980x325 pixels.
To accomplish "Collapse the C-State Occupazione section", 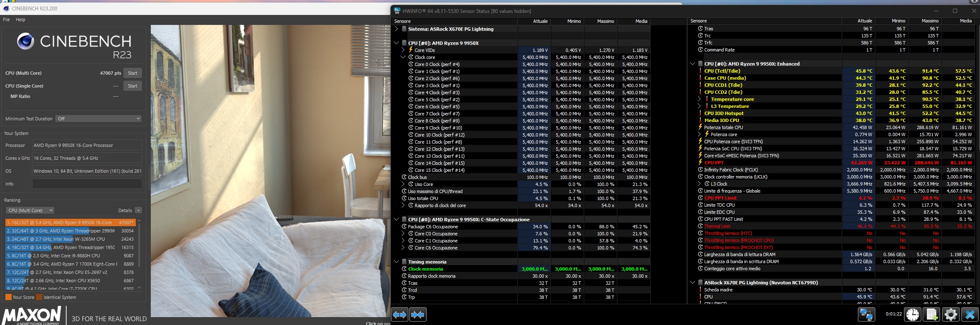I will pos(396,219).
